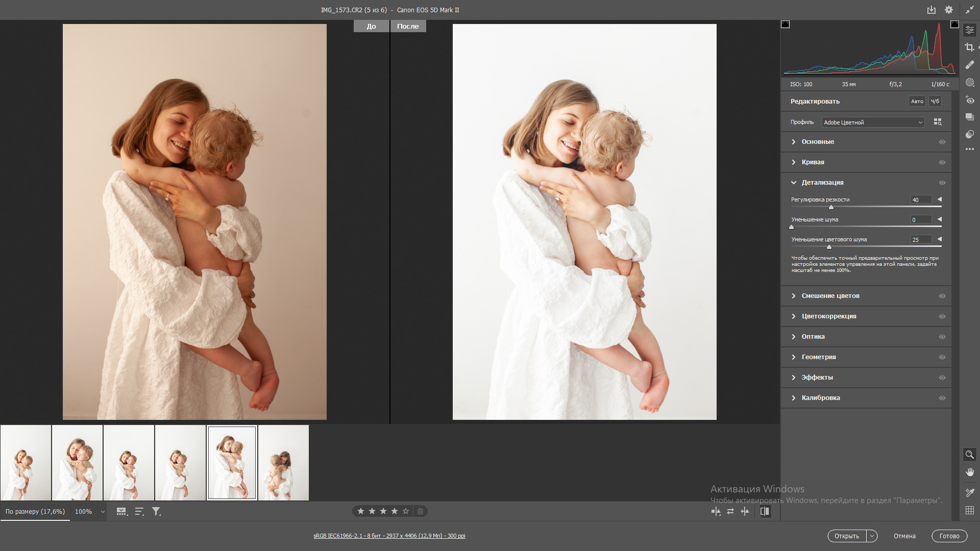The image size is (980, 551).
Task: Adjust the Регулировка резкости slider handle
Action: click(831, 207)
